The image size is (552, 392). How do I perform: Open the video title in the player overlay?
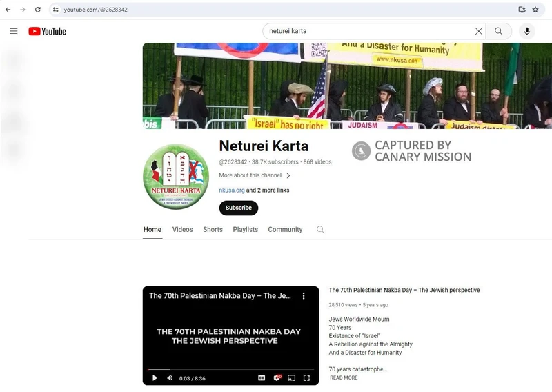tap(220, 296)
